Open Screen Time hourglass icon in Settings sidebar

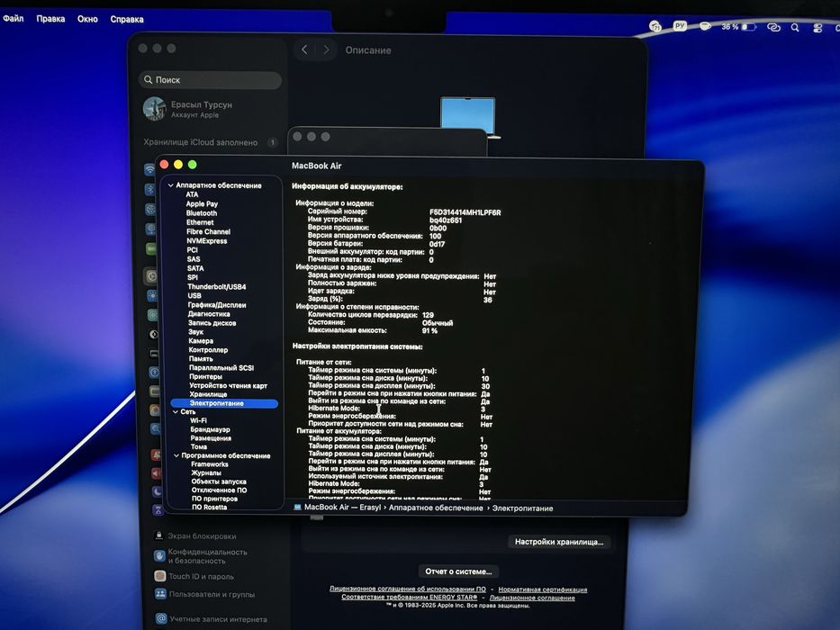158,510
